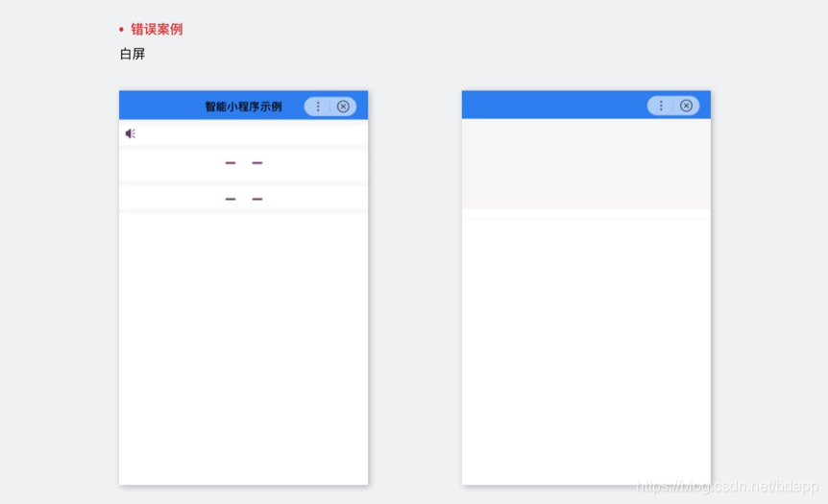Image resolution: width=828 pixels, height=504 pixels.
Task: Click the 白屏 label
Action: (133, 54)
